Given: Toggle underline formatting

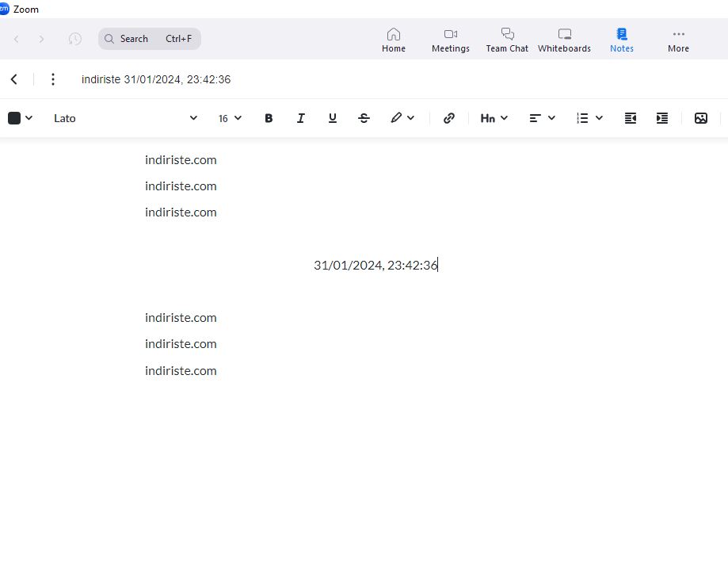Looking at the screenshot, I should click(333, 118).
